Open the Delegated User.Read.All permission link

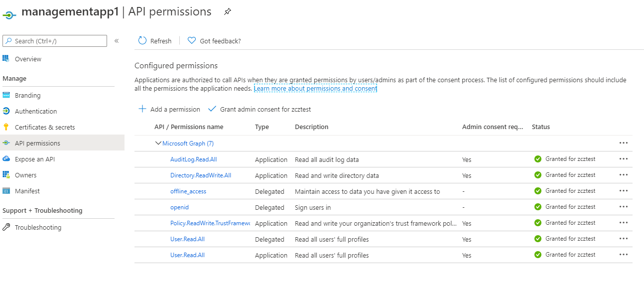pos(187,239)
